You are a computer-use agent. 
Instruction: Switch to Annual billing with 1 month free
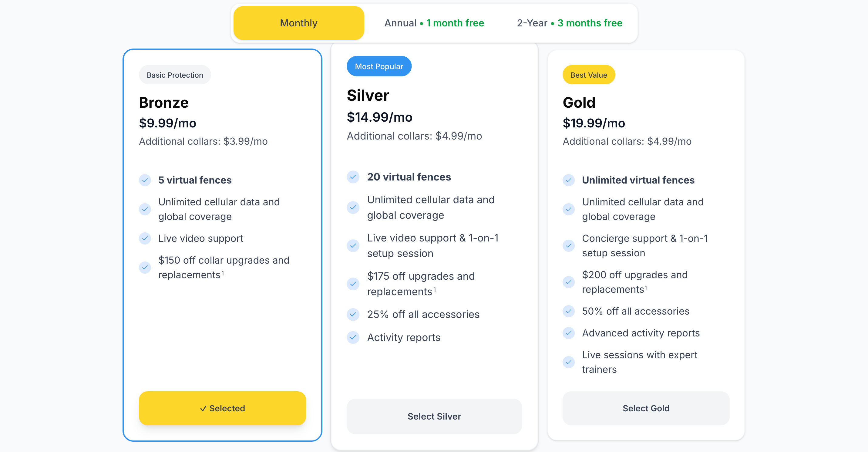(x=434, y=23)
